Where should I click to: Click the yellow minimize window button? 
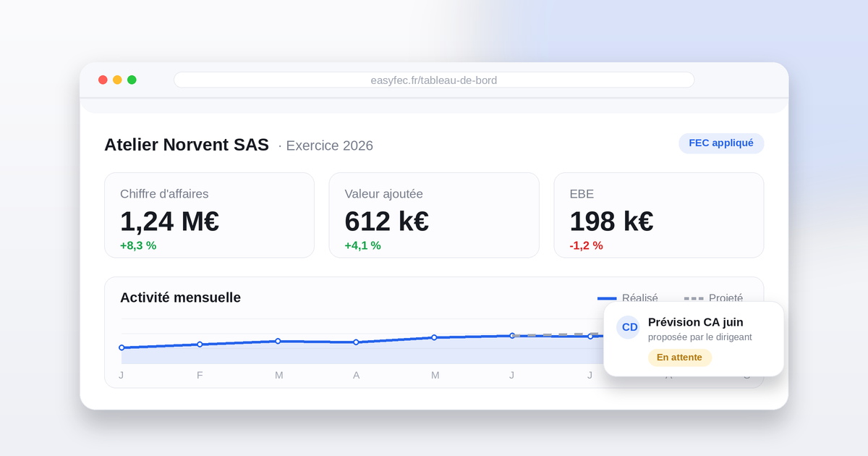[x=117, y=80]
